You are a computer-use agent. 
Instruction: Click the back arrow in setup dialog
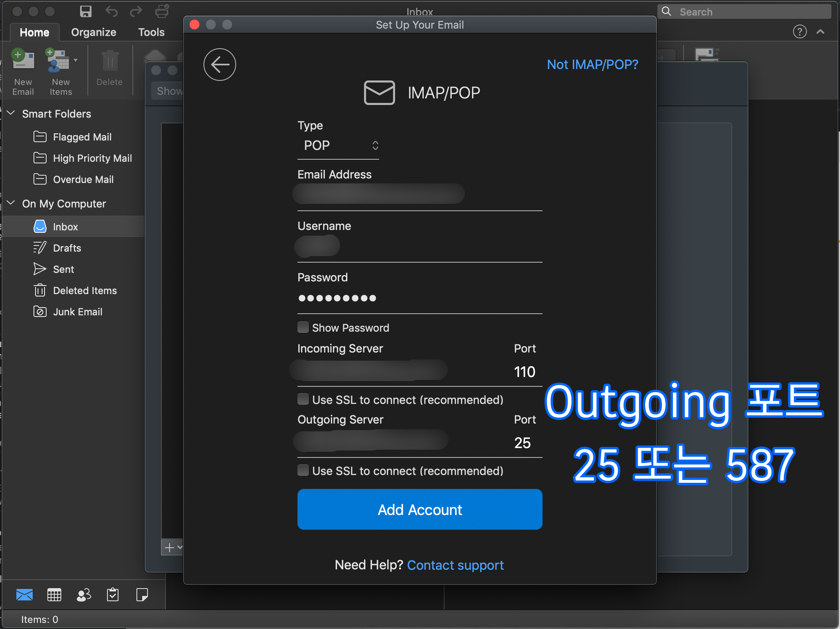click(220, 65)
